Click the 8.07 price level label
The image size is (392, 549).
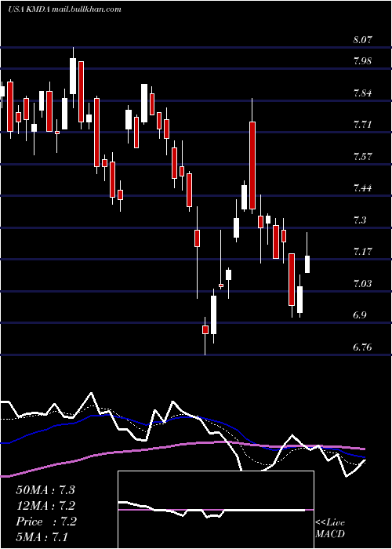pos(362,39)
